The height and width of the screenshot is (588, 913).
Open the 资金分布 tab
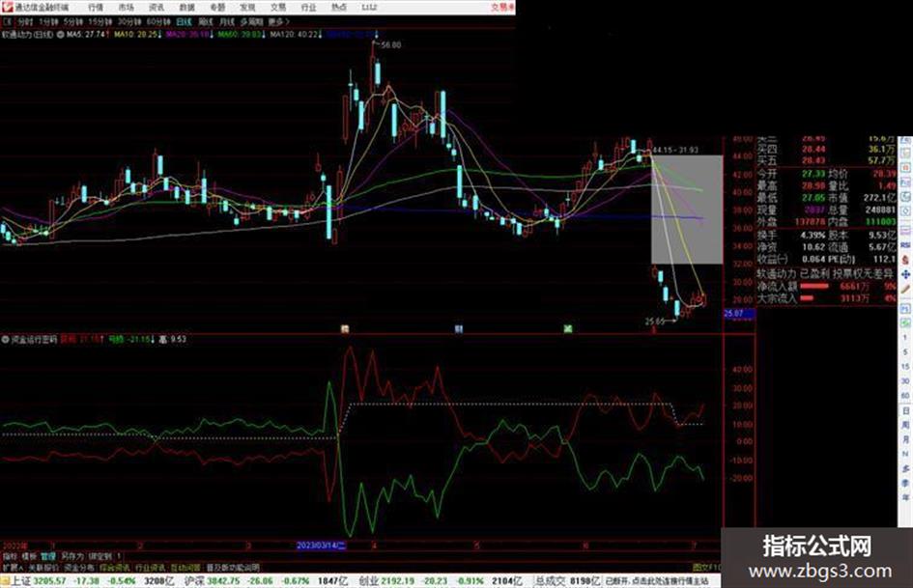click(79, 567)
